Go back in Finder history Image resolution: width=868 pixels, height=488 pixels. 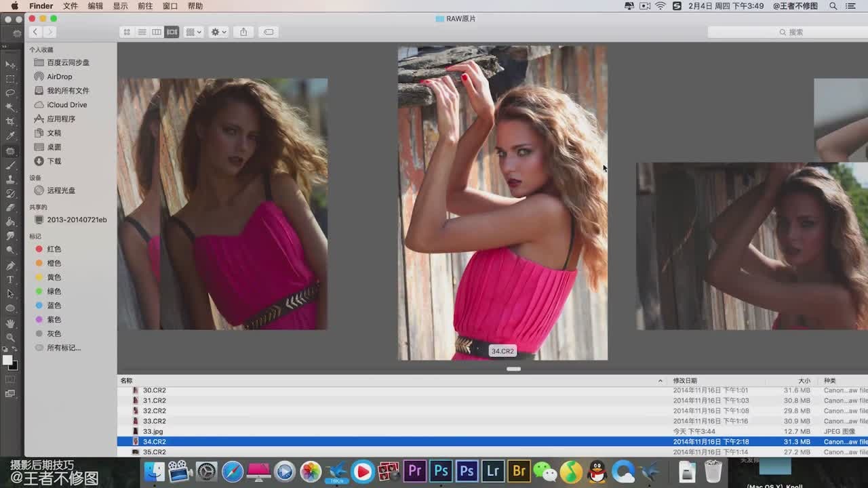click(35, 32)
